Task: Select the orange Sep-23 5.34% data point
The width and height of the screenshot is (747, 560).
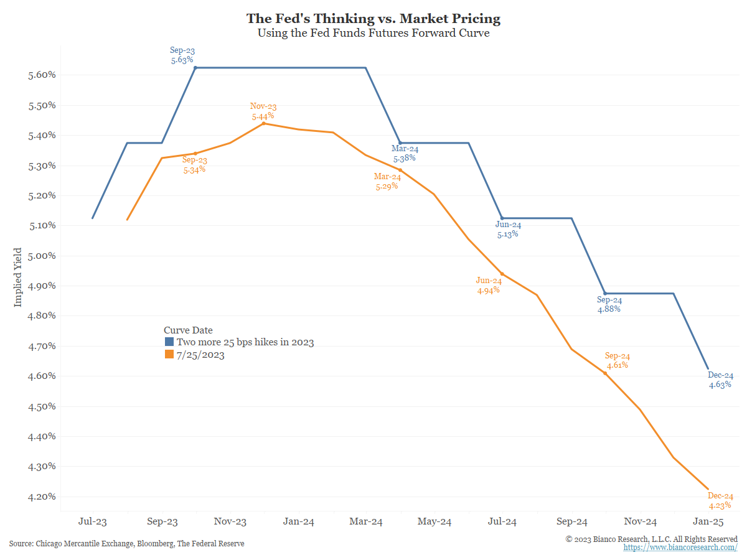Action: (195, 153)
